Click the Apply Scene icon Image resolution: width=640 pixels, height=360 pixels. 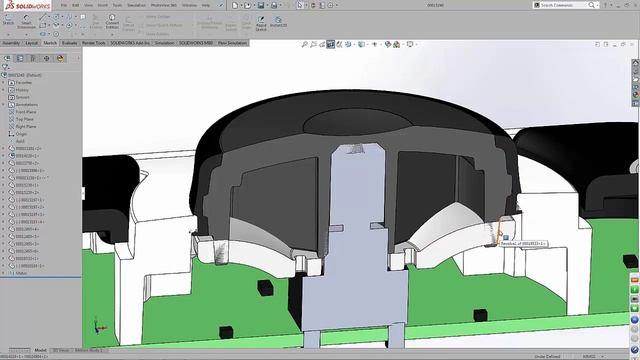(x=396, y=44)
